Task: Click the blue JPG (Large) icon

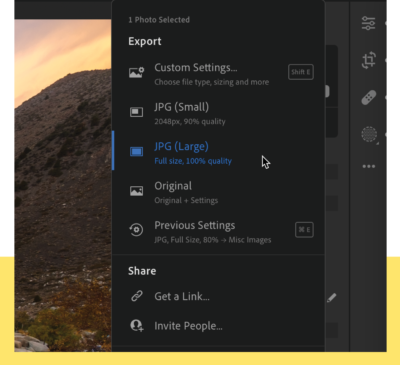Action: pos(136,152)
